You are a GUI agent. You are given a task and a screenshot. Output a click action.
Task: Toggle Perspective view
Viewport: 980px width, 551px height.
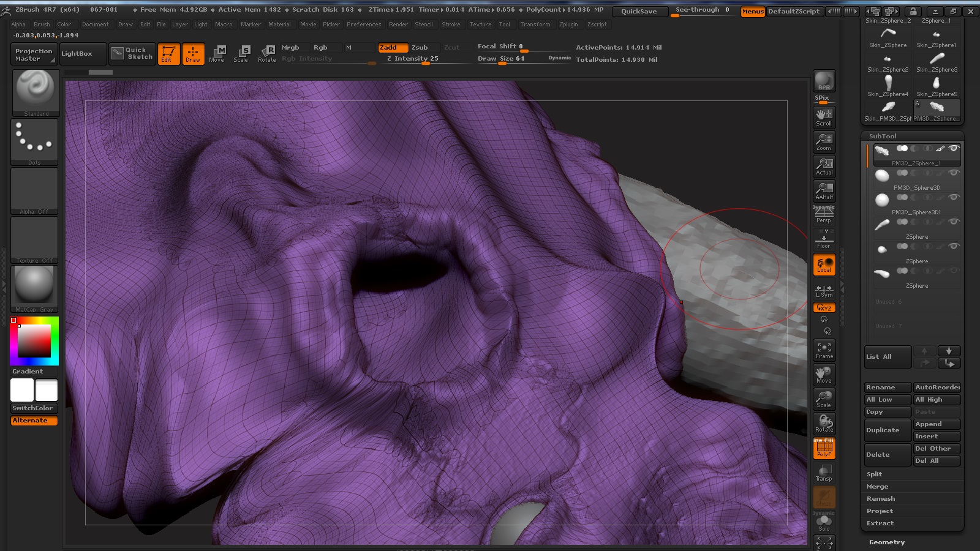[824, 215]
